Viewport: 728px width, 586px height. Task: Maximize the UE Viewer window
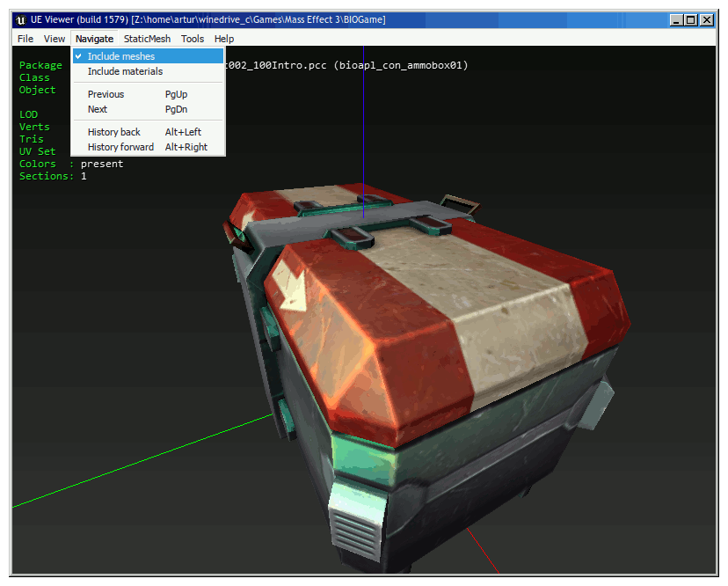[x=691, y=20]
